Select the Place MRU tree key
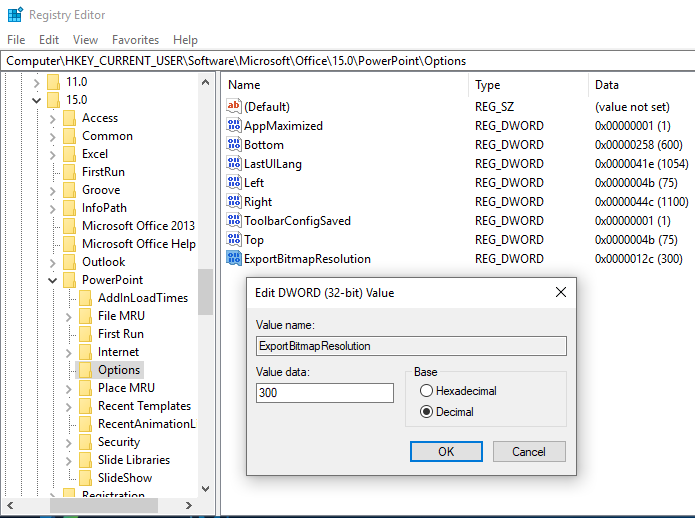 (x=126, y=388)
